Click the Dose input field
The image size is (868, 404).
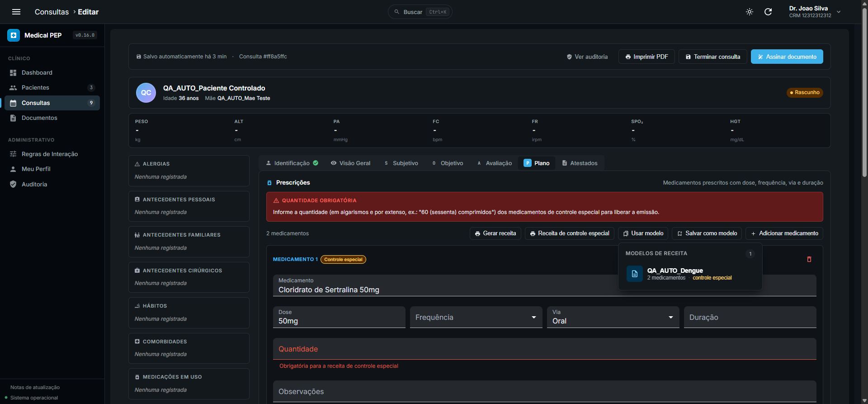tap(339, 317)
